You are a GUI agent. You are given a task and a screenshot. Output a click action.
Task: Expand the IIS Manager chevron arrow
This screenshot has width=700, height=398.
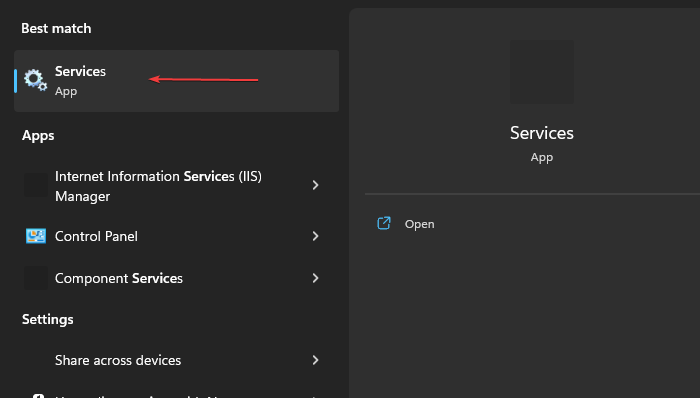click(x=315, y=185)
